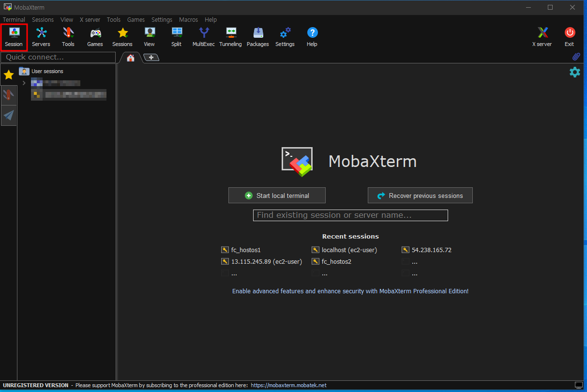Switch to the home tab
The height and width of the screenshot is (392, 587).
pos(130,58)
